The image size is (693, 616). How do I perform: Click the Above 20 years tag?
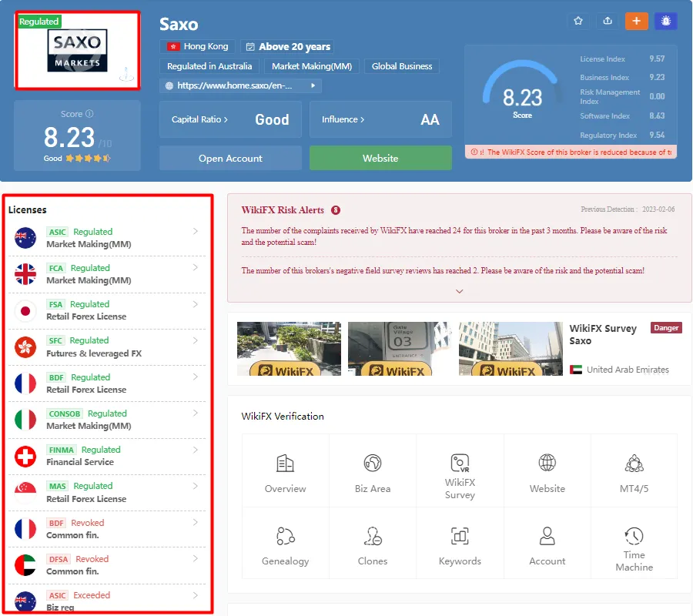287,46
